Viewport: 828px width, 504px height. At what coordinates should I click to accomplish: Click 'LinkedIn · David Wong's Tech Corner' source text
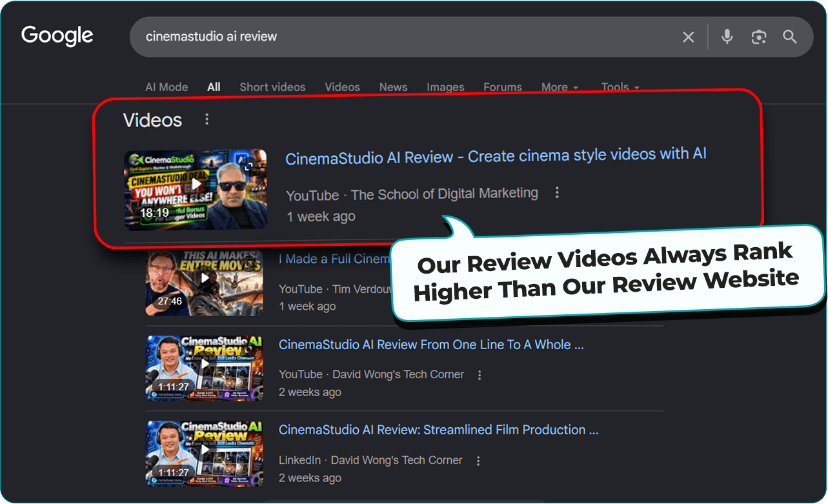pyautogui.click(x=370, y=461)
